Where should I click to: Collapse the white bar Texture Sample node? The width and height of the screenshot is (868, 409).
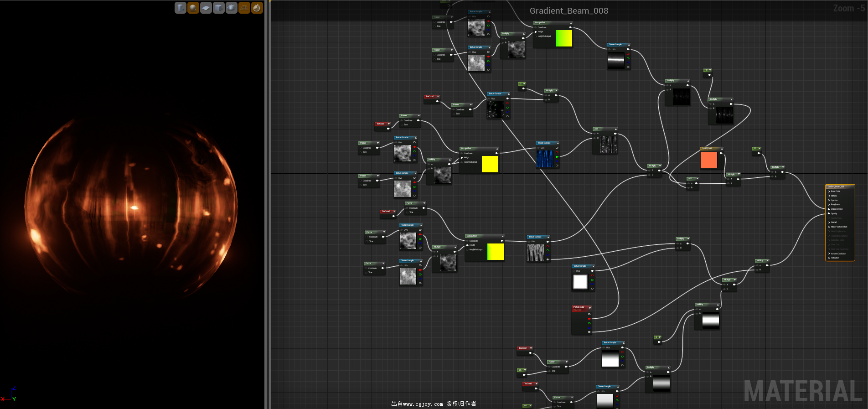[x=628, y=45]
